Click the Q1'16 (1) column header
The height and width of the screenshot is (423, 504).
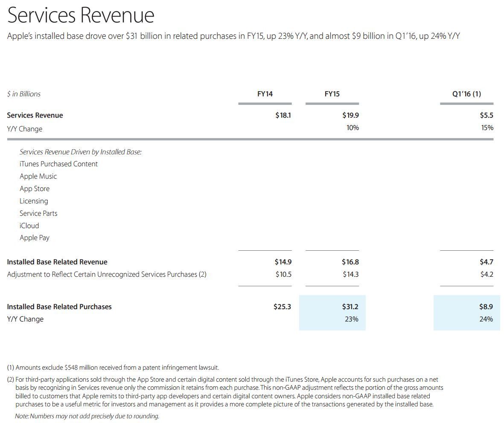pyautogui.click(x=466, y=94)
